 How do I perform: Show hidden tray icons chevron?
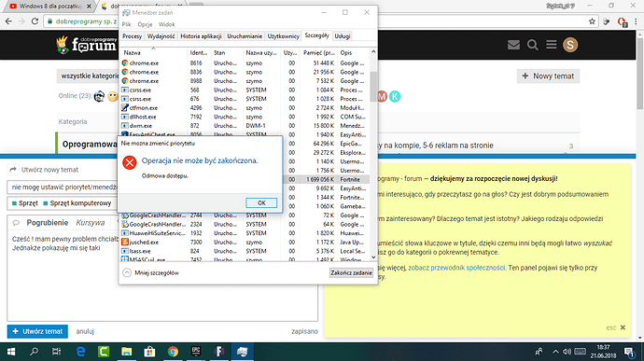tap(555, 352)
